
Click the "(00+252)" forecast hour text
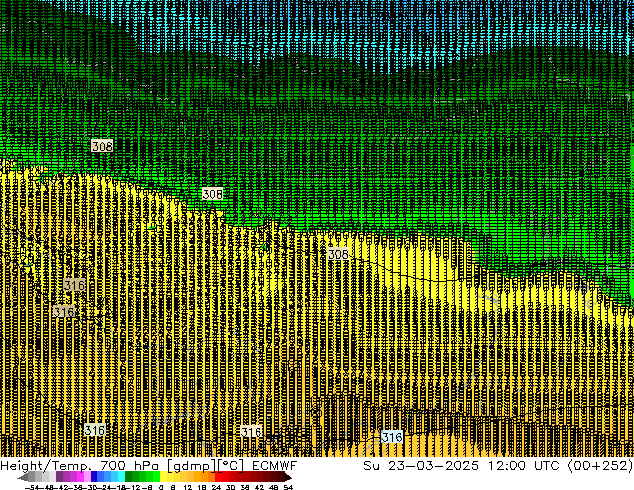(600, 466)
